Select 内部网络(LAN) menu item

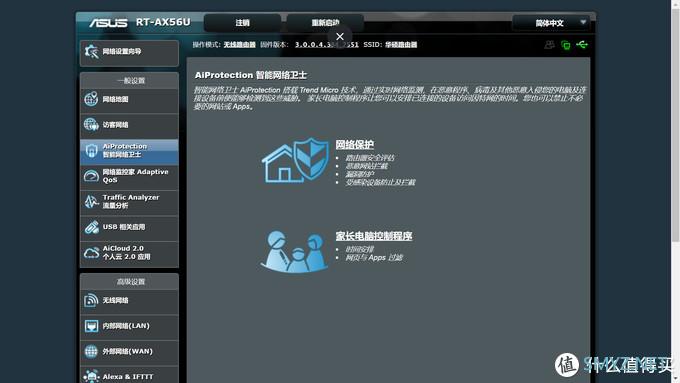coord(129,326)
